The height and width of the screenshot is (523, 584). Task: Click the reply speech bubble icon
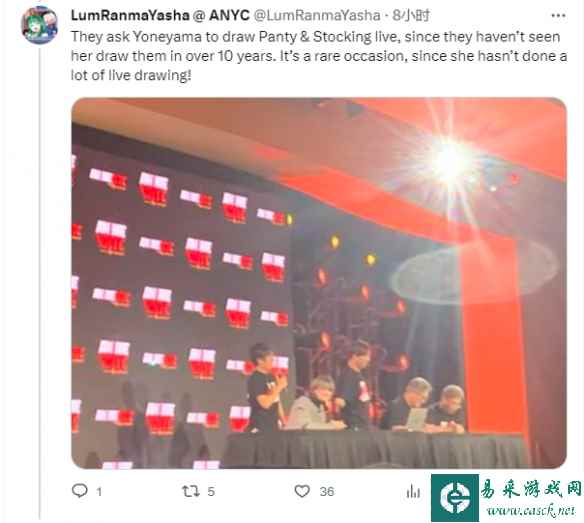click(79, 491)
